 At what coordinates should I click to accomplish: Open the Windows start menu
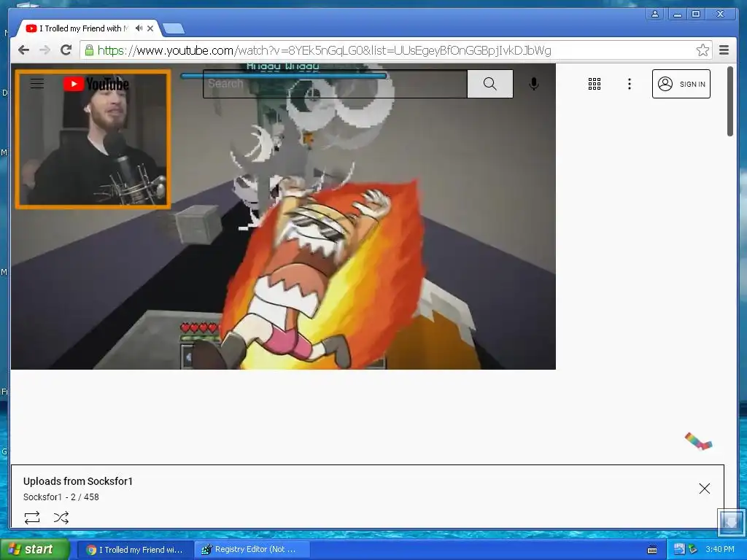pyautogui.click(x=34, y=550)
